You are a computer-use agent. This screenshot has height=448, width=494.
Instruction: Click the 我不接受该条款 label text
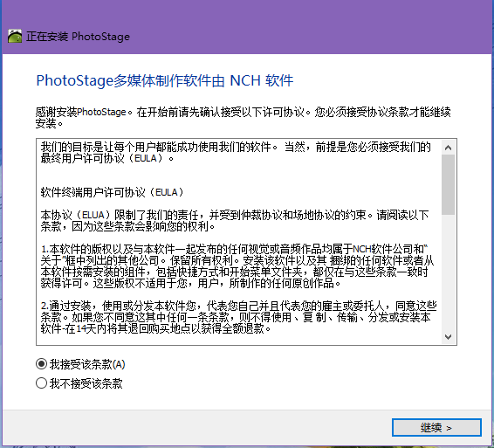tap(86, 383)
